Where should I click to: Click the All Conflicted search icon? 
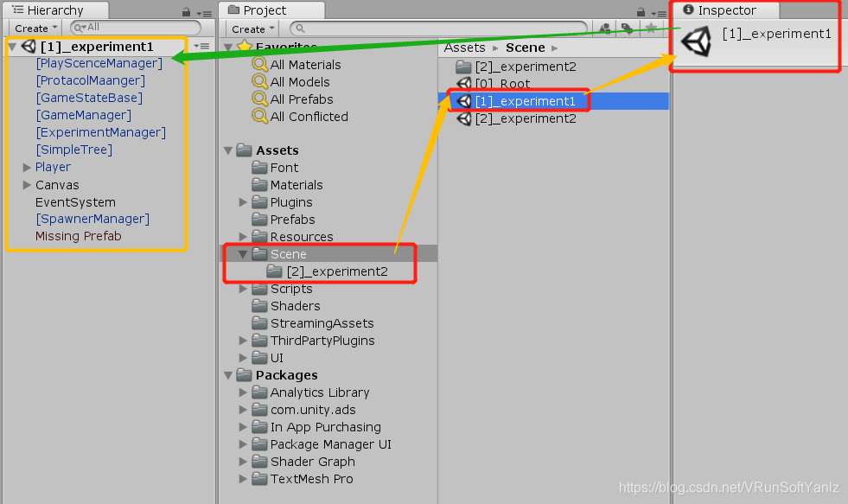[260, 116]
